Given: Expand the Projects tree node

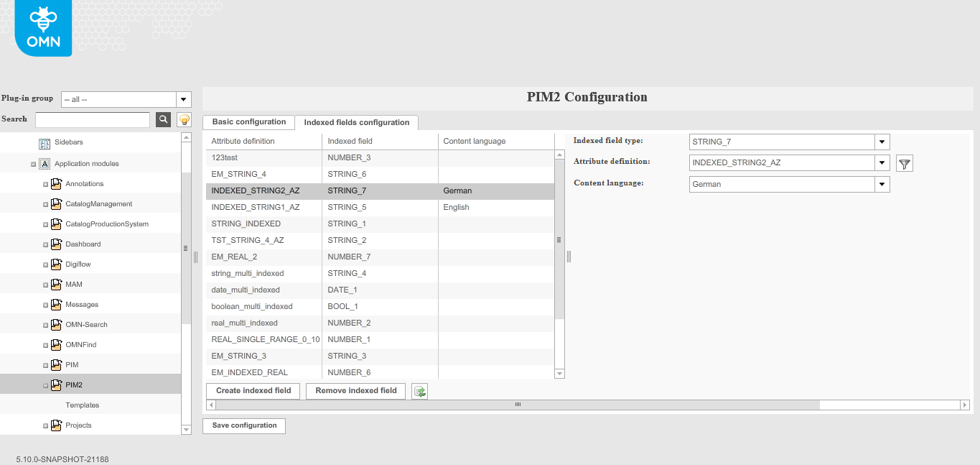Looking at the screenshot, I should coord(45,425).
